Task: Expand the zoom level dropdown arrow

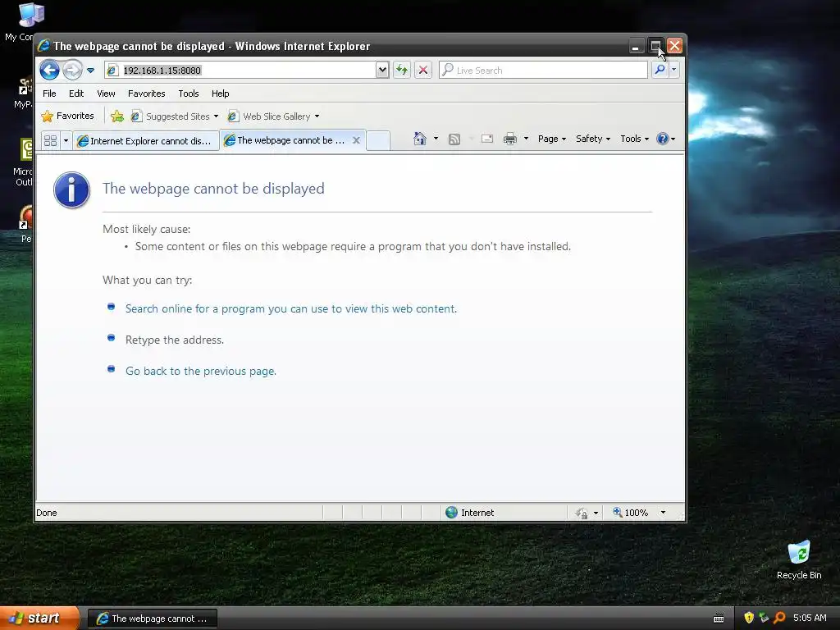Action: pyautogui.click(x=663, y=513)
